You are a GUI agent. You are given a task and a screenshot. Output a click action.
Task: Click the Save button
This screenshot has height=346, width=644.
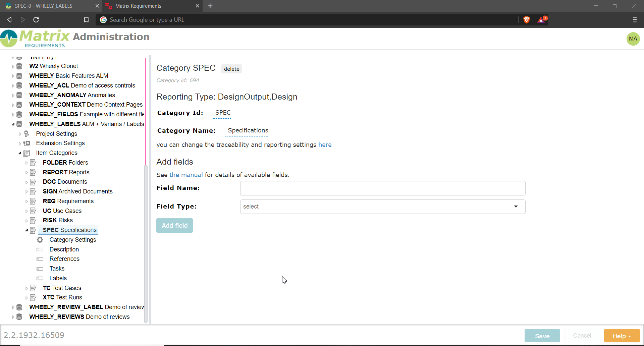[542, 336]
